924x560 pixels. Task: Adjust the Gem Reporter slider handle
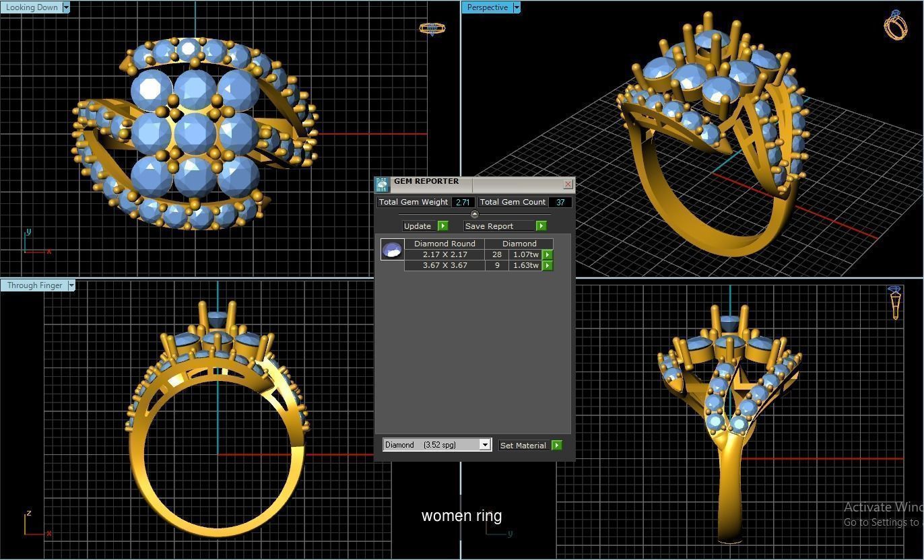click(475, 214)
